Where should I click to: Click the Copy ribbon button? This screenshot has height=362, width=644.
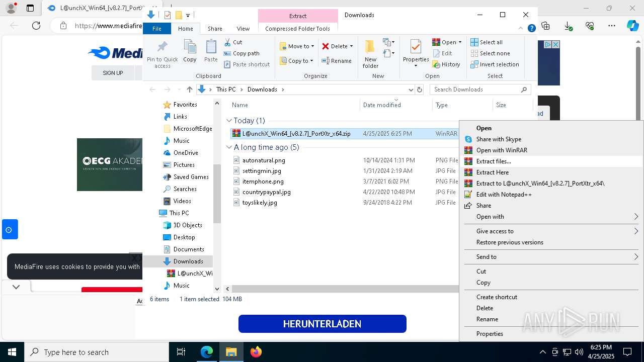tap(190, 51)
